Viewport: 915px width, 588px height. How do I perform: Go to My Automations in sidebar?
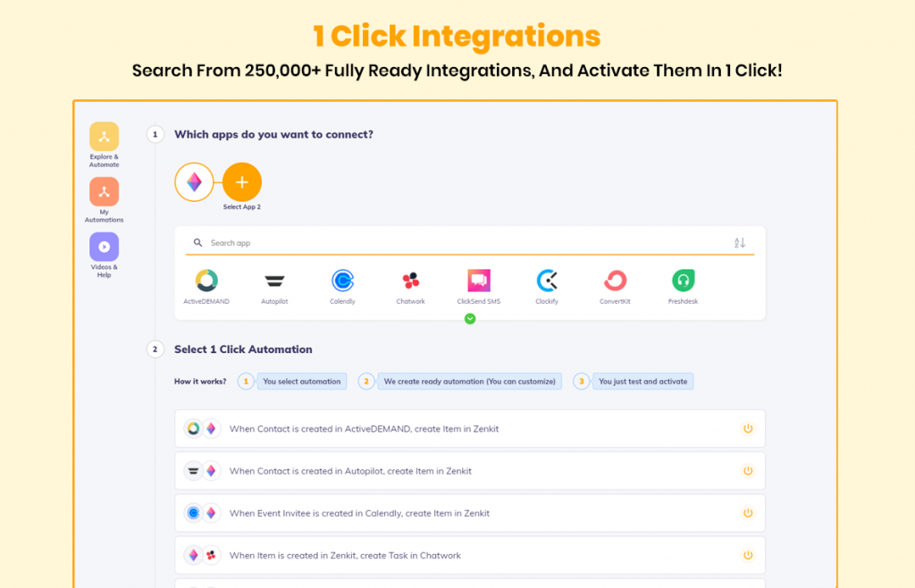pos(104,192)
